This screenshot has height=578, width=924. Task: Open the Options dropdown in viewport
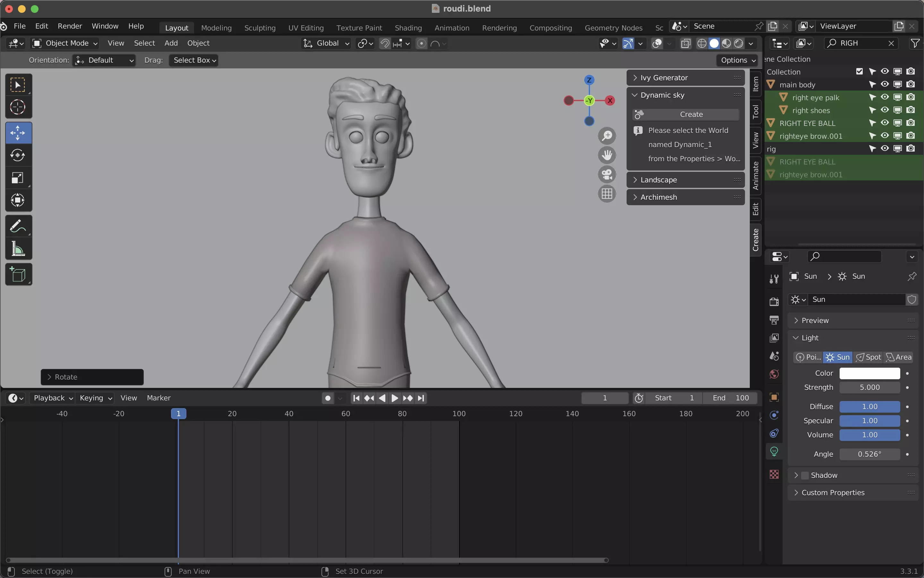tap(738, 60)
